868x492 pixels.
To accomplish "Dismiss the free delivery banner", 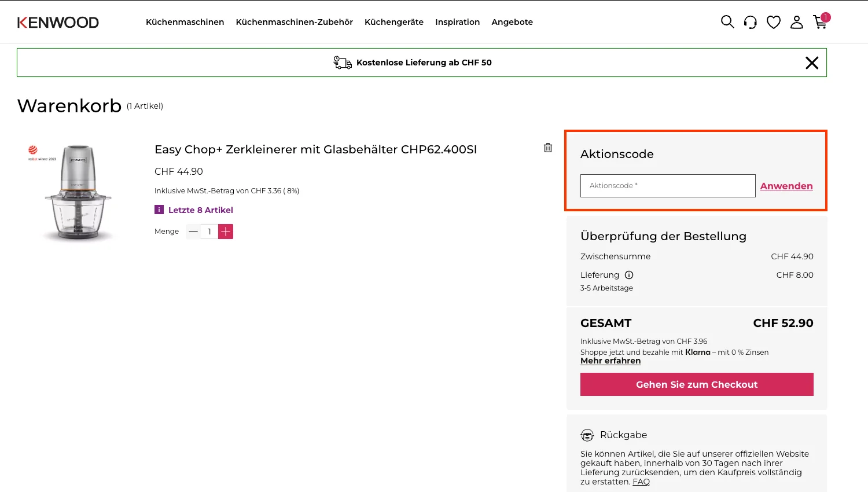I will click(x=811, y=63).
